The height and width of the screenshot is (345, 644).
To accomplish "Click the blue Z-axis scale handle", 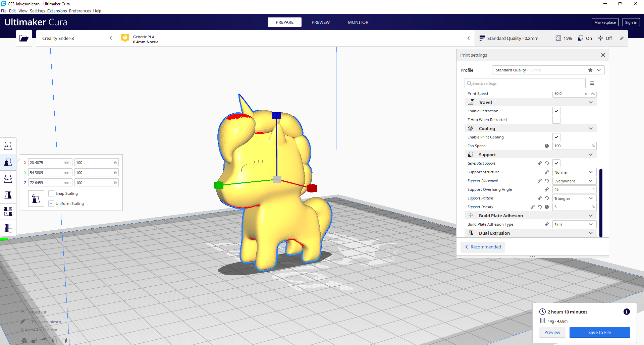I will pos(276,116).
